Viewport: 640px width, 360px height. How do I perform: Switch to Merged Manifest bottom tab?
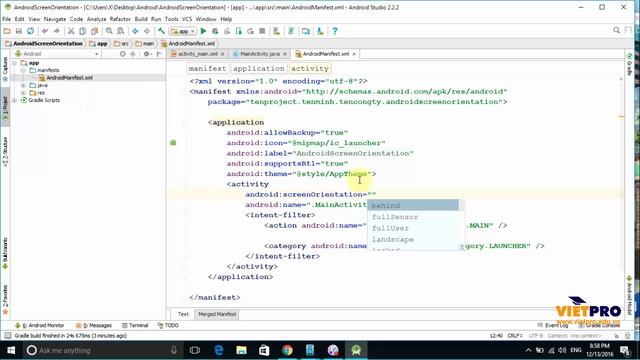click(x=217, y=314)
